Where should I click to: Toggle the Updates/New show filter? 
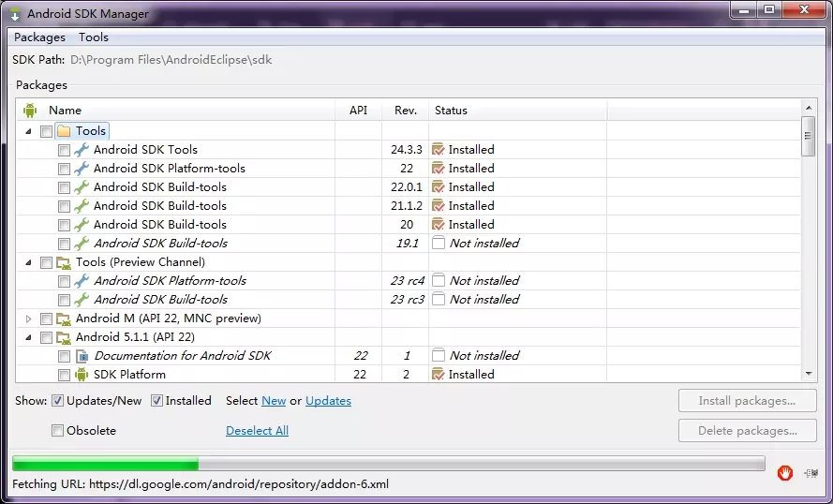tap(57, 401)
